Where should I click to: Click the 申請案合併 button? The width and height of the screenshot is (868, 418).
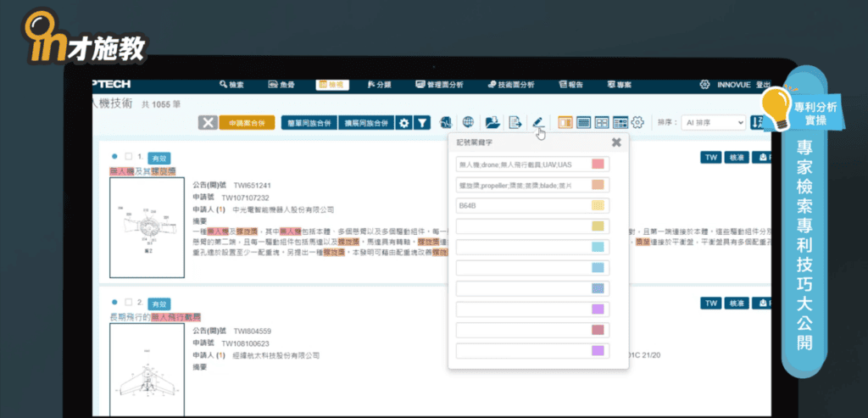247,123
